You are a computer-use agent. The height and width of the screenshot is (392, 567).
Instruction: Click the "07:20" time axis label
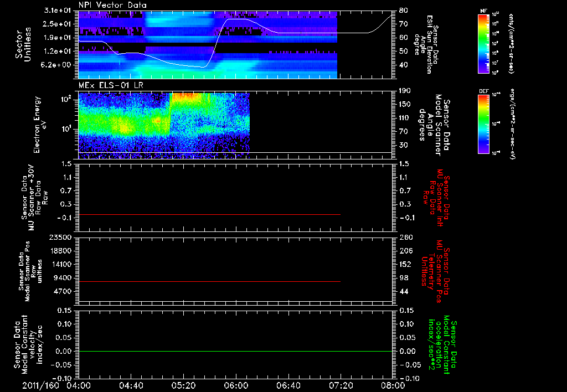point(341,385)
